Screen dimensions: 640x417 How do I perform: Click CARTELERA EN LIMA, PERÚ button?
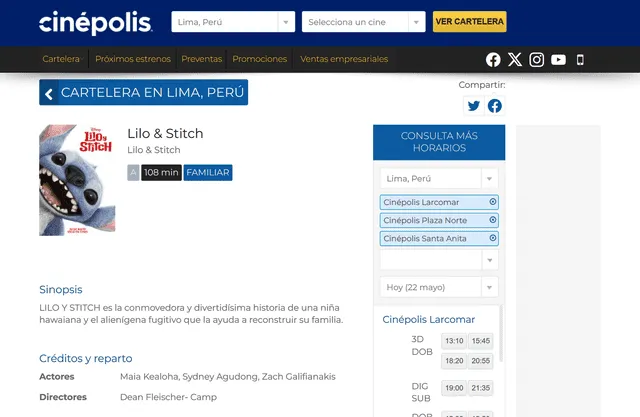[x=143, y=92]
